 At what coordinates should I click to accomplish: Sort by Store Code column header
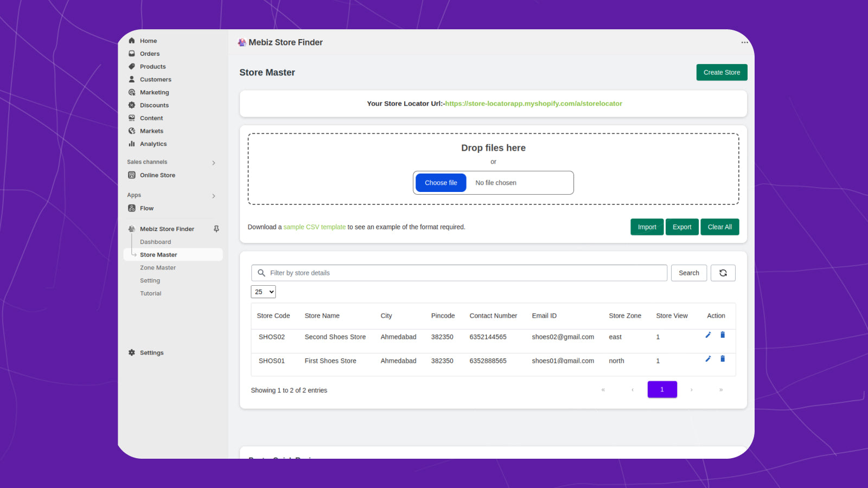(273, 316)
